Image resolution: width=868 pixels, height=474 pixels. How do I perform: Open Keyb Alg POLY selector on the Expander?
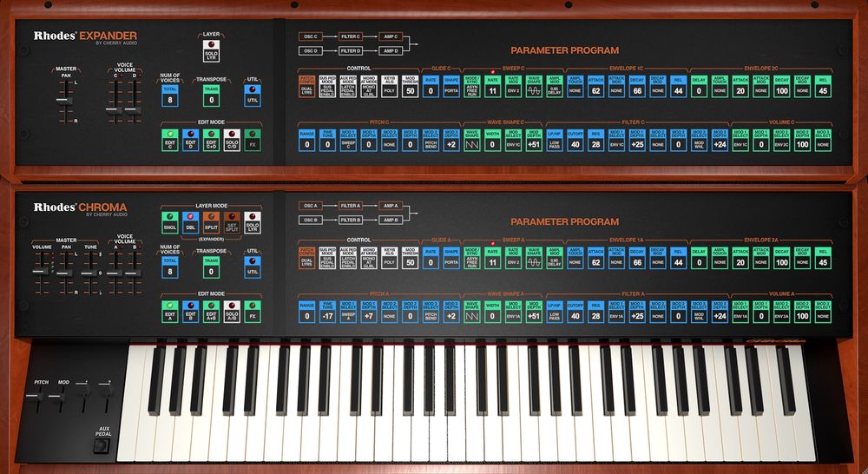click(x=389, y=86)
